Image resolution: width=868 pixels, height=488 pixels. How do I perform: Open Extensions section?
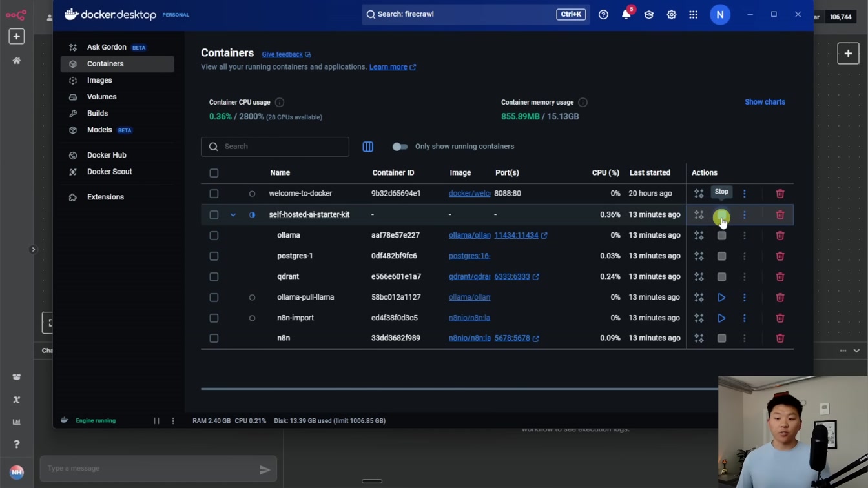[x=117, y=197]
